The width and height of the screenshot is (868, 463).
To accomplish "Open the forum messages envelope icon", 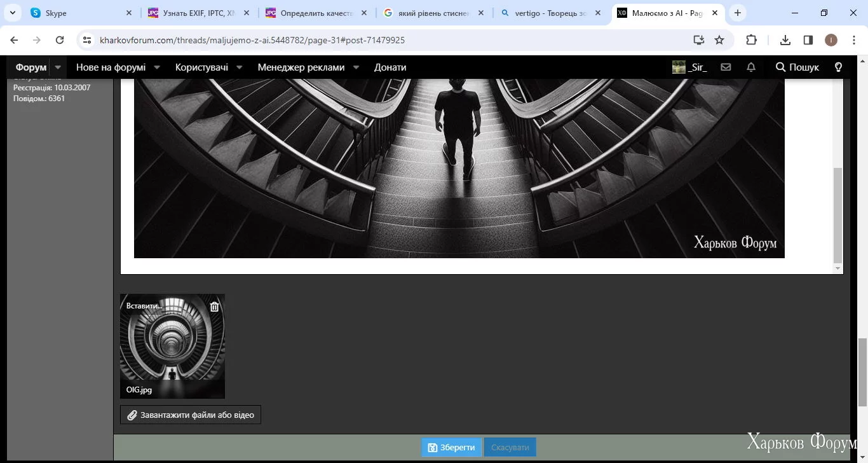I will (x=726, y=67).
